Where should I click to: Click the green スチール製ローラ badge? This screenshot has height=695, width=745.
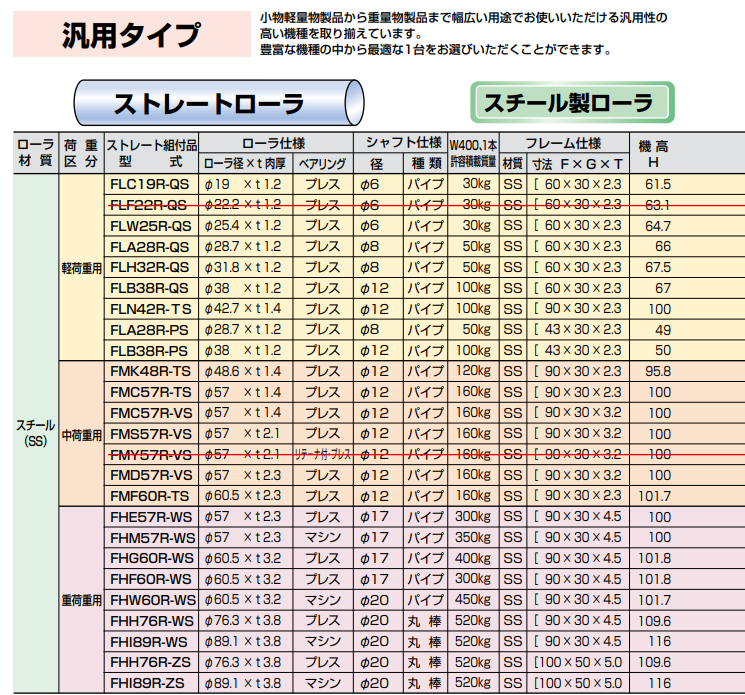(x=572, y=103)
